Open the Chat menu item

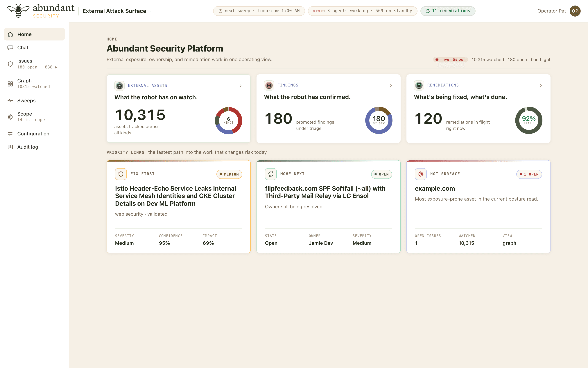pyautogui.click(x=34, y=48)
